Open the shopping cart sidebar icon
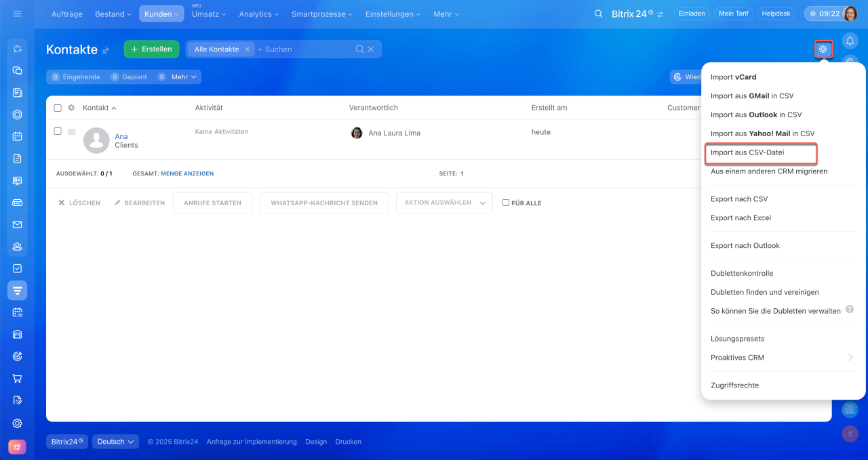868x460 pixels. 18,379
